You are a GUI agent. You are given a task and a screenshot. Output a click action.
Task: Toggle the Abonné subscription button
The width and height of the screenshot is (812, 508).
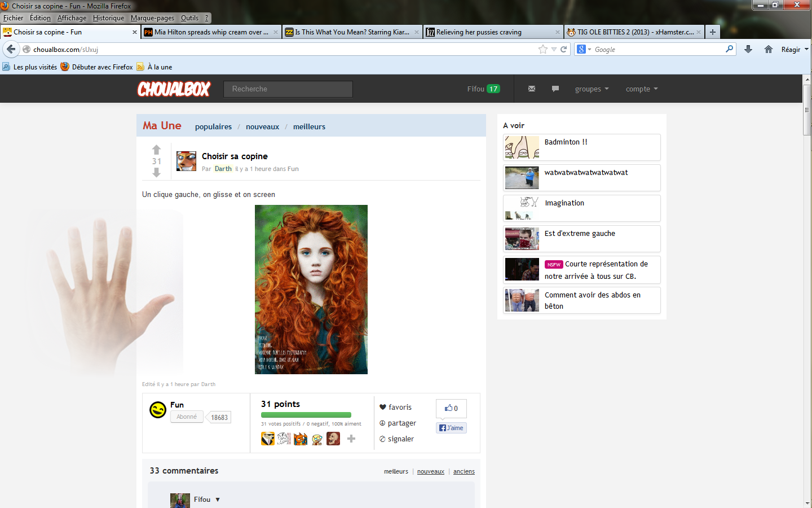187,417
